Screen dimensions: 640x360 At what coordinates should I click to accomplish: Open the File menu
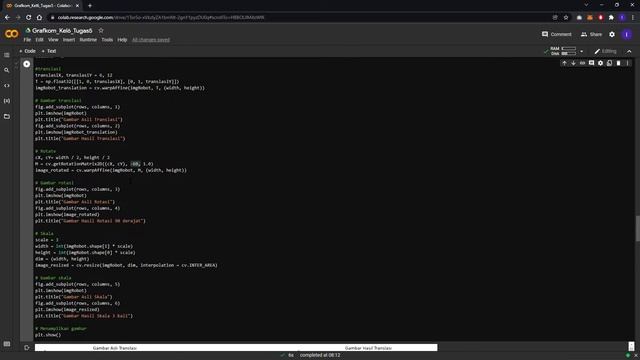pos(27,40)
